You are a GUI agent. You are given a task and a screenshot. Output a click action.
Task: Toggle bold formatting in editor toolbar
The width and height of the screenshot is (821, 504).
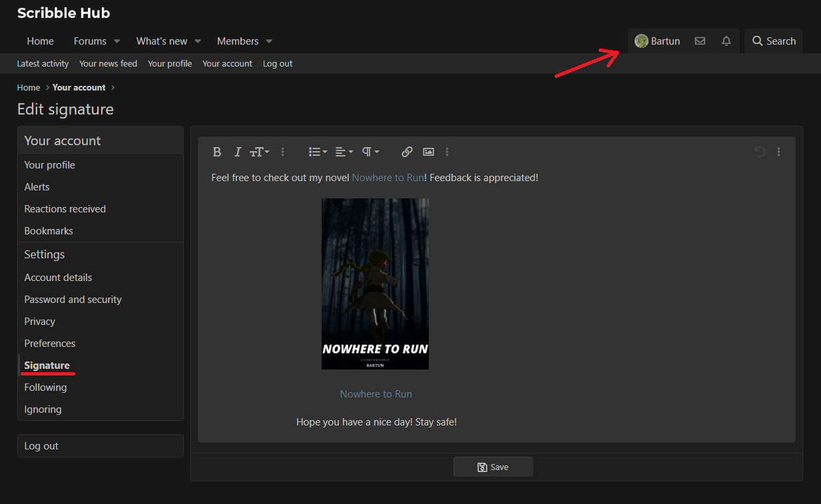point(216,152)
